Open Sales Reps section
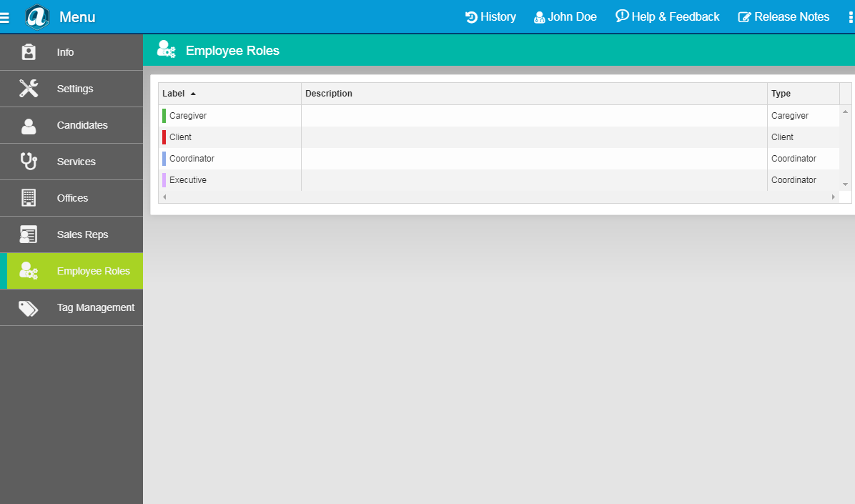This screenshot has height=504, width=855. pos(71,235)
